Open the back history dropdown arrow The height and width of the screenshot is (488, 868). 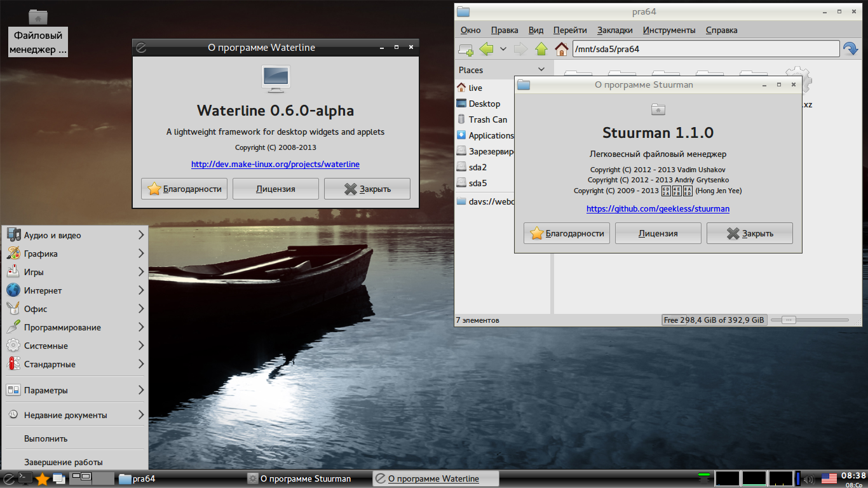tap(503, 49)
